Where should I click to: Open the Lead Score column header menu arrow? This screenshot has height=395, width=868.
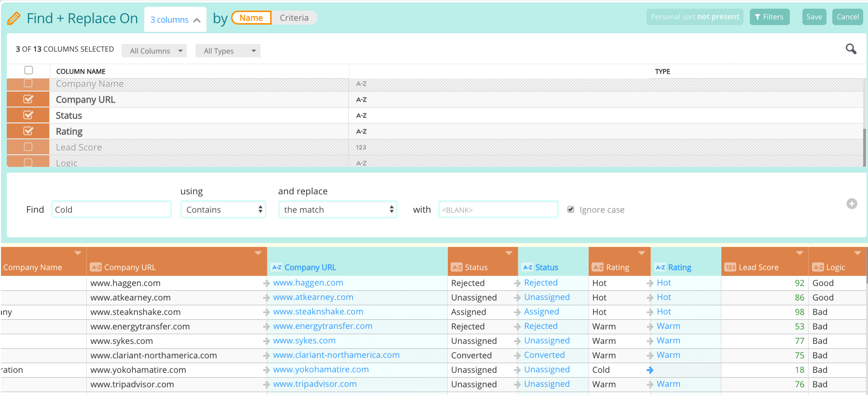click(799, 253)
